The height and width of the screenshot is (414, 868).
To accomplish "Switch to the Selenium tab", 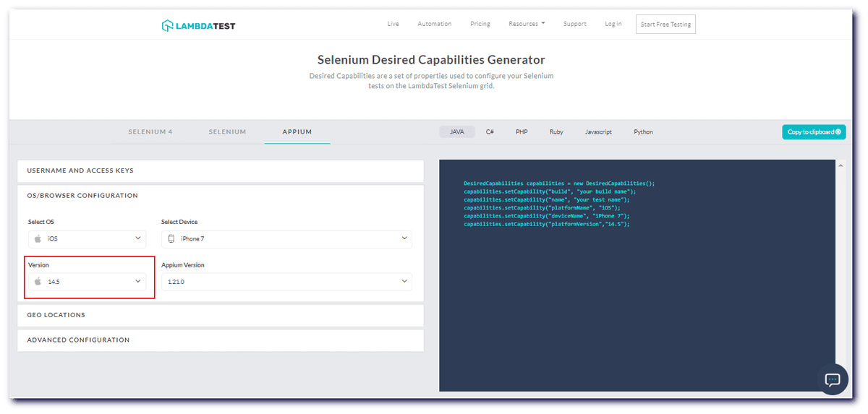I will coord(227,132).
